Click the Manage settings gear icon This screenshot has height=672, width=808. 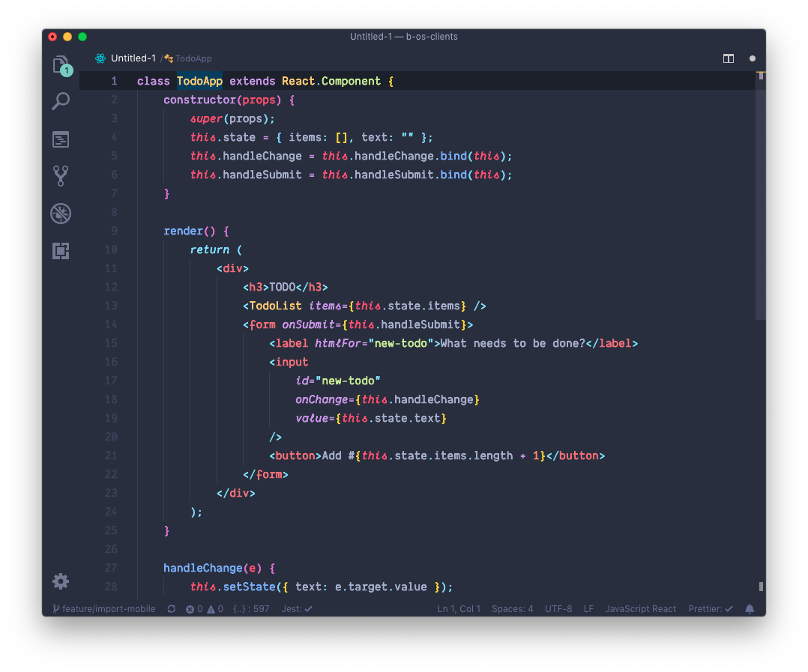click(x=61, y=581)
